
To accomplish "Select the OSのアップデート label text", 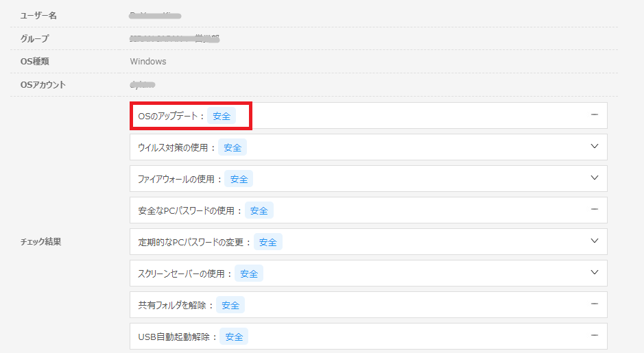I will pos(168,116).
